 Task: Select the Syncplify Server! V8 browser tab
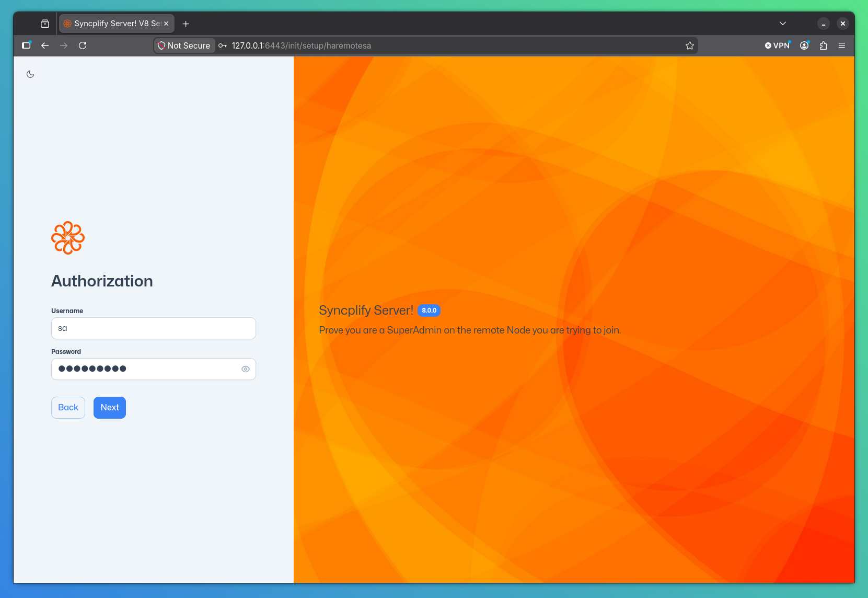[117, 24]
